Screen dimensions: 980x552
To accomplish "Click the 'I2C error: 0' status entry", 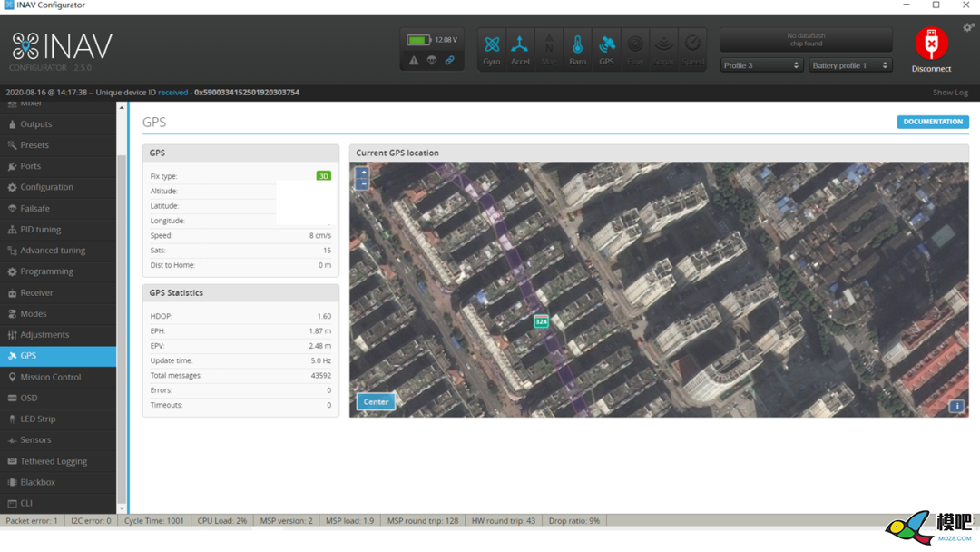I will 91,521.
